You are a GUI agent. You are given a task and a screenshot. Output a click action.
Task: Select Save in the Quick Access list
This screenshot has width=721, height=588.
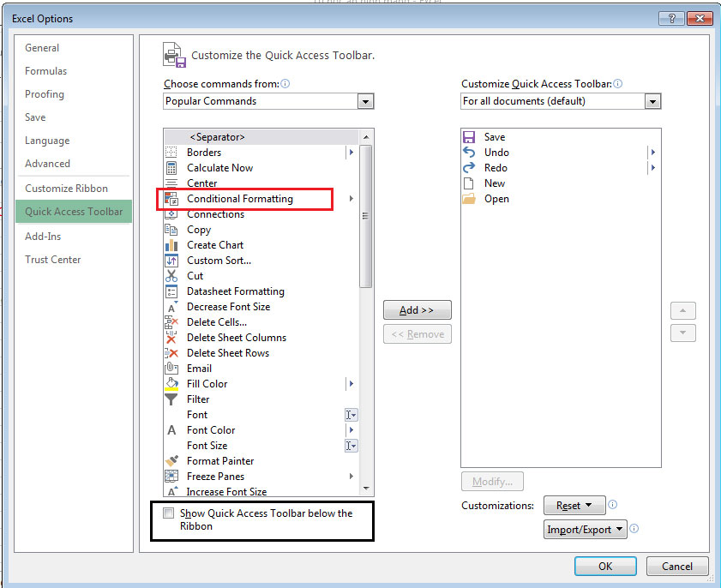(x=494, y=136)
